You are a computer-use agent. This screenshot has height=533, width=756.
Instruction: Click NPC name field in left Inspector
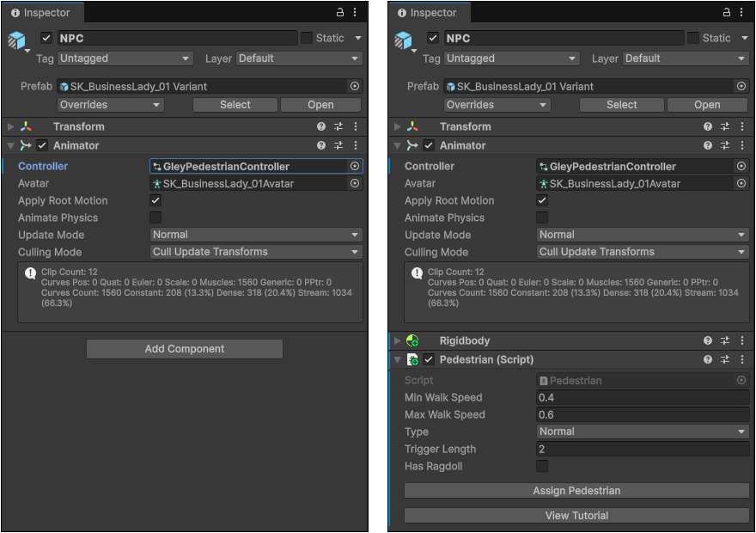coord(178,38)
